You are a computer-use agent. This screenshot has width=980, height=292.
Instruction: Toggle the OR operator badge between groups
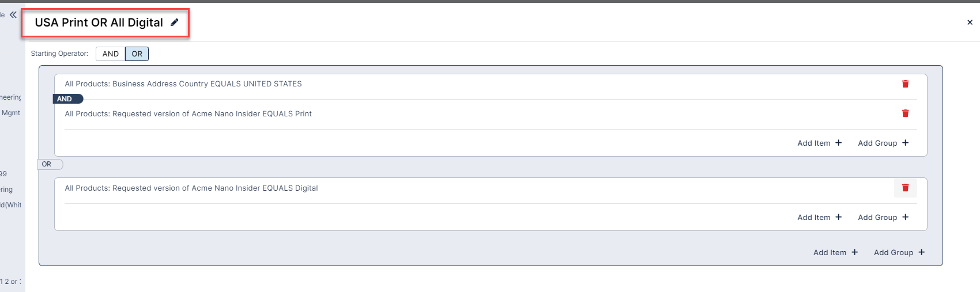[47, 164]
